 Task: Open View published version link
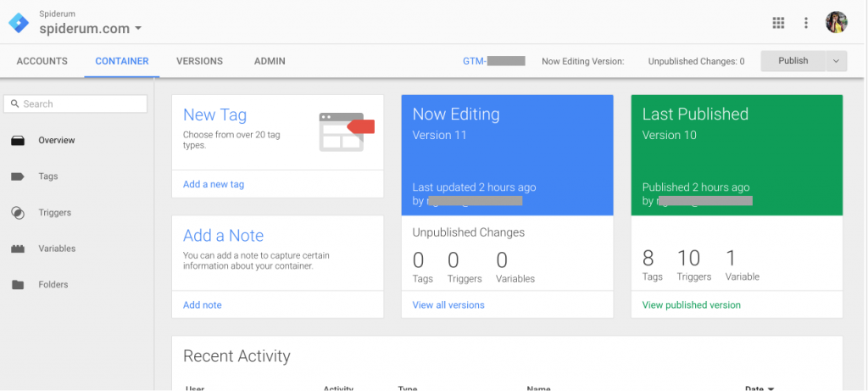point(692,305)
